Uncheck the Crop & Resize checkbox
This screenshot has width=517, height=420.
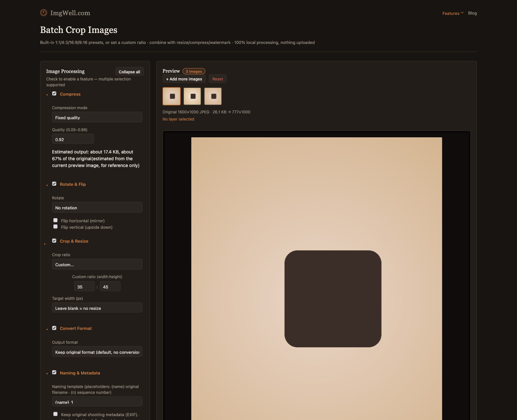click(54, 241)
